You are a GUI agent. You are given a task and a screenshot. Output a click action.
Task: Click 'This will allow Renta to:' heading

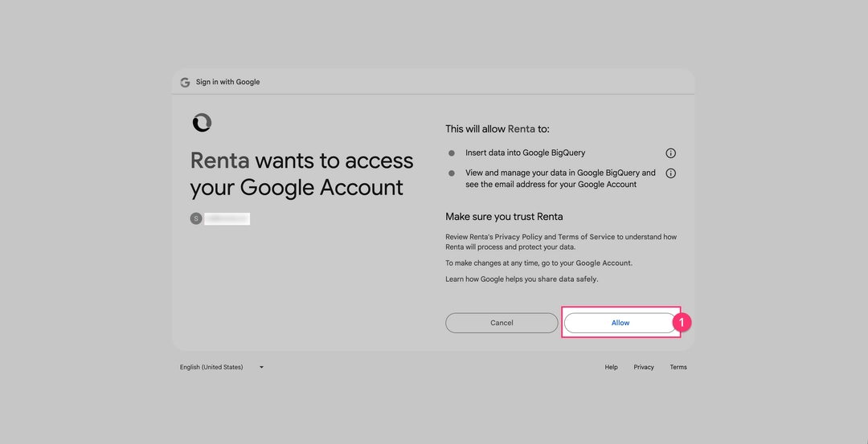pos(497,128)
